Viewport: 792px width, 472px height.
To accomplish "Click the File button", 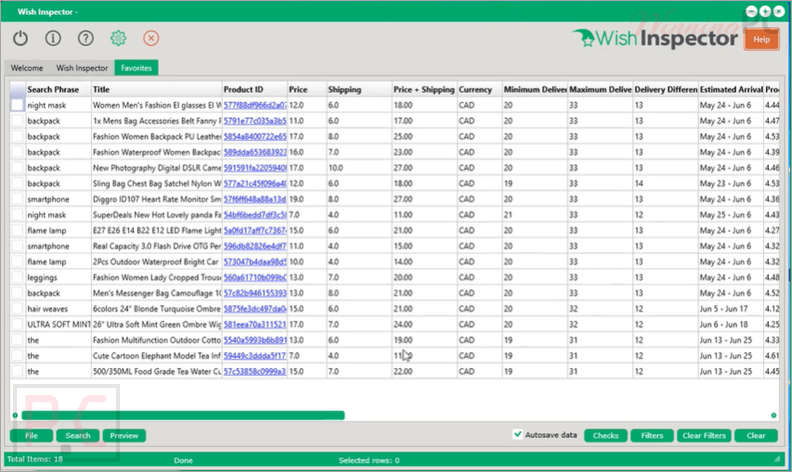I will click(x=31, y=436).
